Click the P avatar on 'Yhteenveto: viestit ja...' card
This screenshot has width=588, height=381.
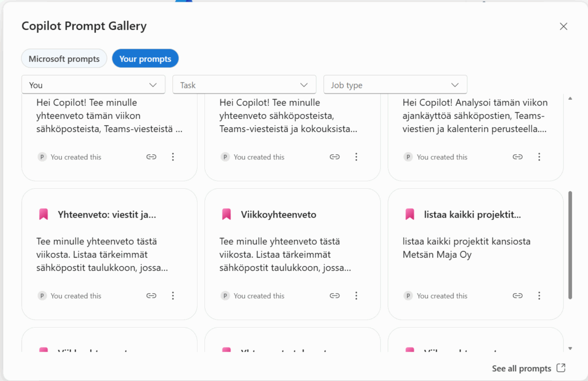pyautogui.click(x=42, y=296)
